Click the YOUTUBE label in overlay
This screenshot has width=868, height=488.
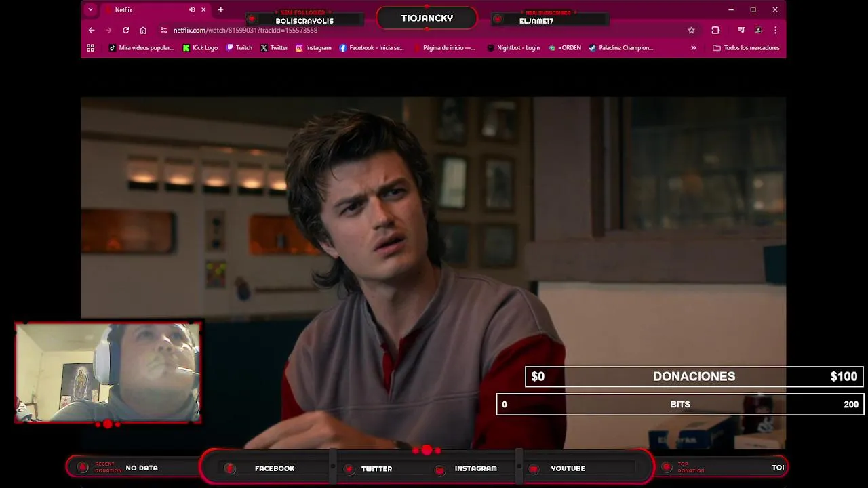click(x=568, y=468)
